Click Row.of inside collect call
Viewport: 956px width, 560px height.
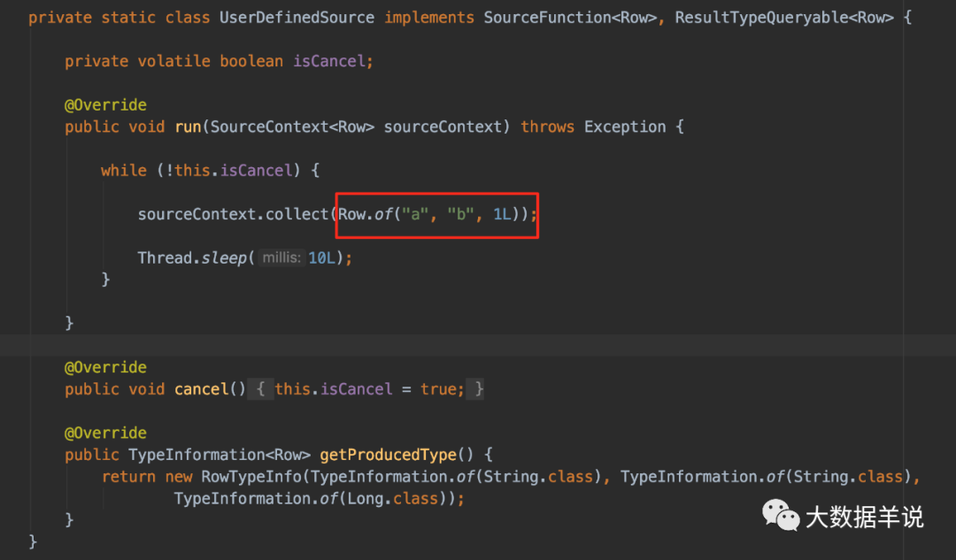pos(366,214)
